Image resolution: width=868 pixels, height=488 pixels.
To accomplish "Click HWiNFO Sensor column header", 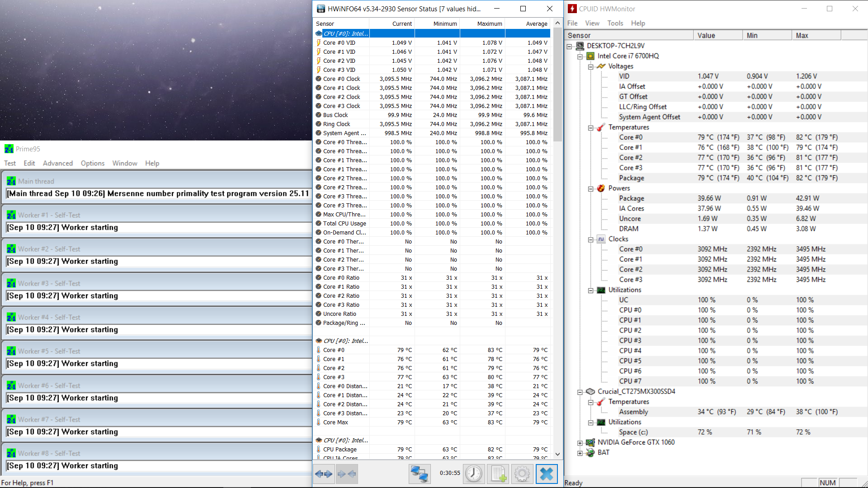I will (341, 23).
